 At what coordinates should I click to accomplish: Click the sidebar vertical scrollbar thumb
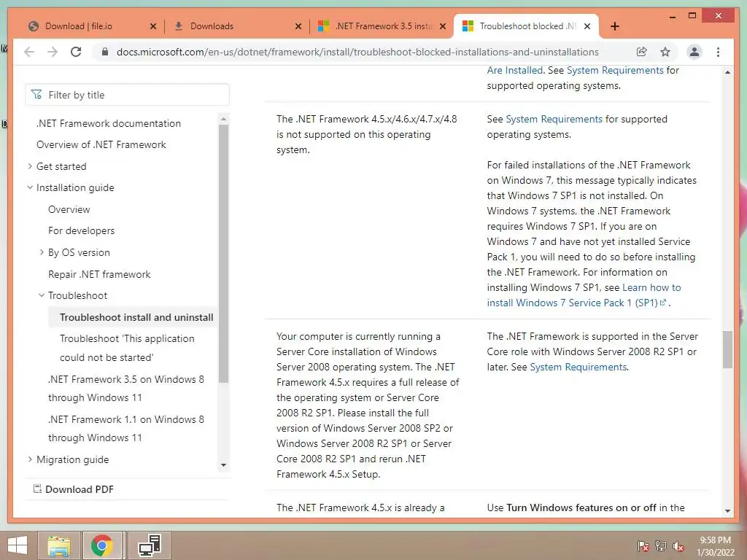(223, 253)
